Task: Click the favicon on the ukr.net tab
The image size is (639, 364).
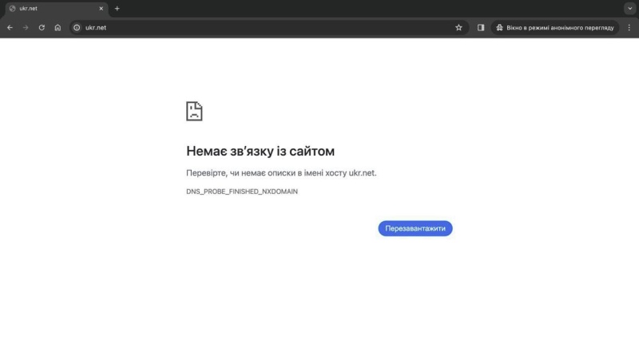Action: click(12, 8)
